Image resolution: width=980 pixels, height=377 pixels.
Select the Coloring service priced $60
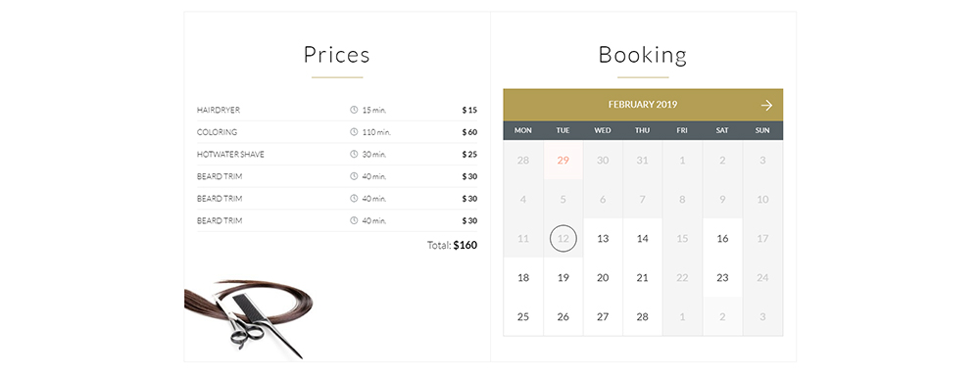[x=337, y=132]
